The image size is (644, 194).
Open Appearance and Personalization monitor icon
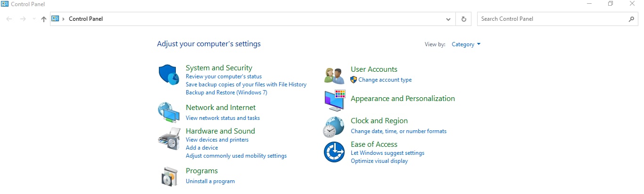coord(335,100)
